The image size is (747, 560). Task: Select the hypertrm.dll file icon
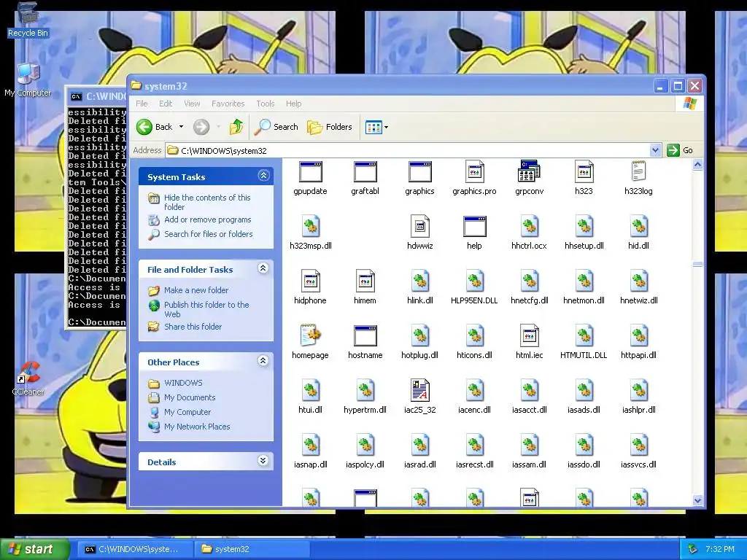point(365,390)
